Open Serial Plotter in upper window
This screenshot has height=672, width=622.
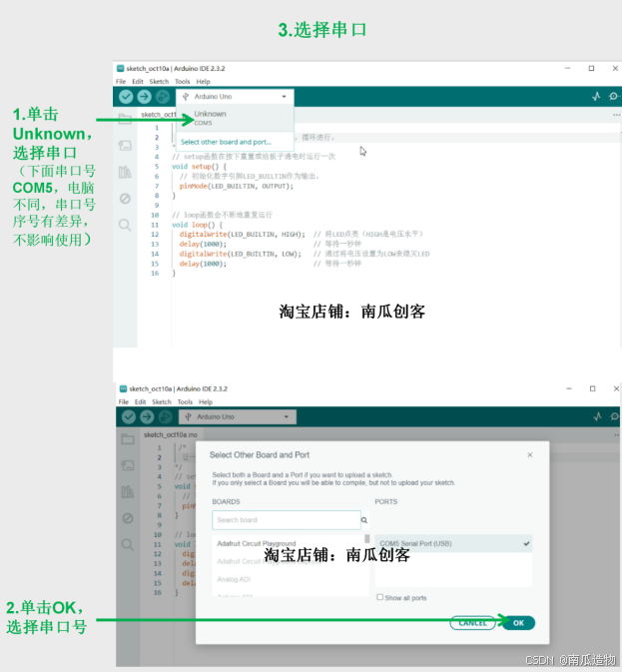click(596, 97)
